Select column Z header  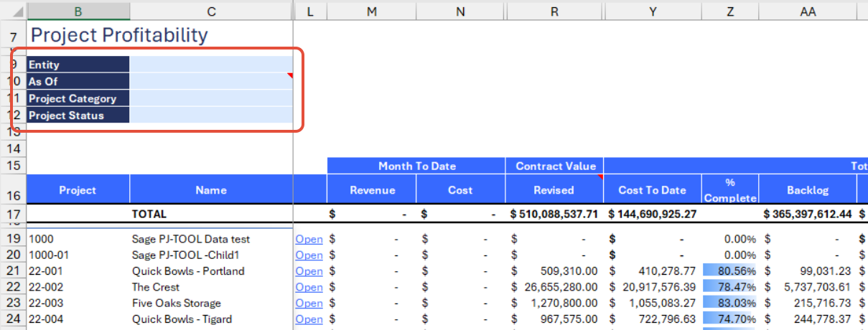coord(730,11)
